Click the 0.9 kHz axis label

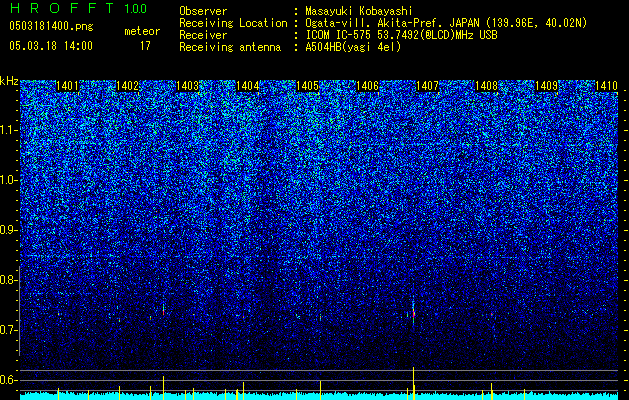[9, 230]
